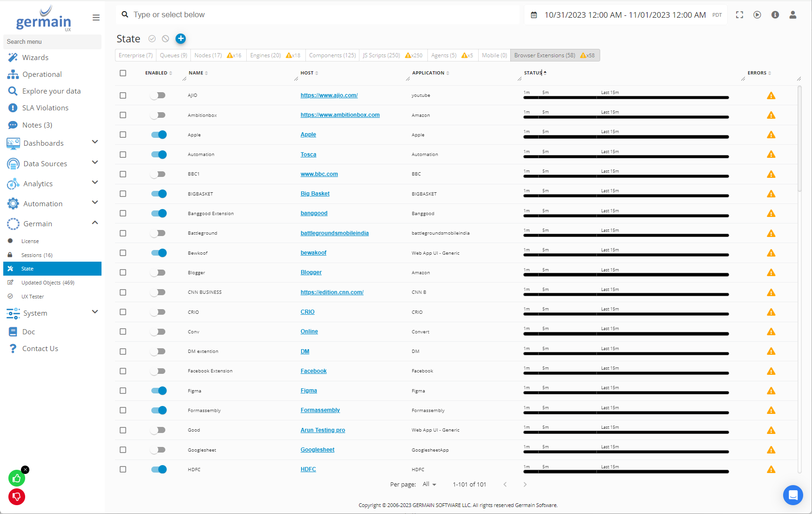Disable the Apple extension toggle
This screenshot has height=514, width=812.
(159, 135)
